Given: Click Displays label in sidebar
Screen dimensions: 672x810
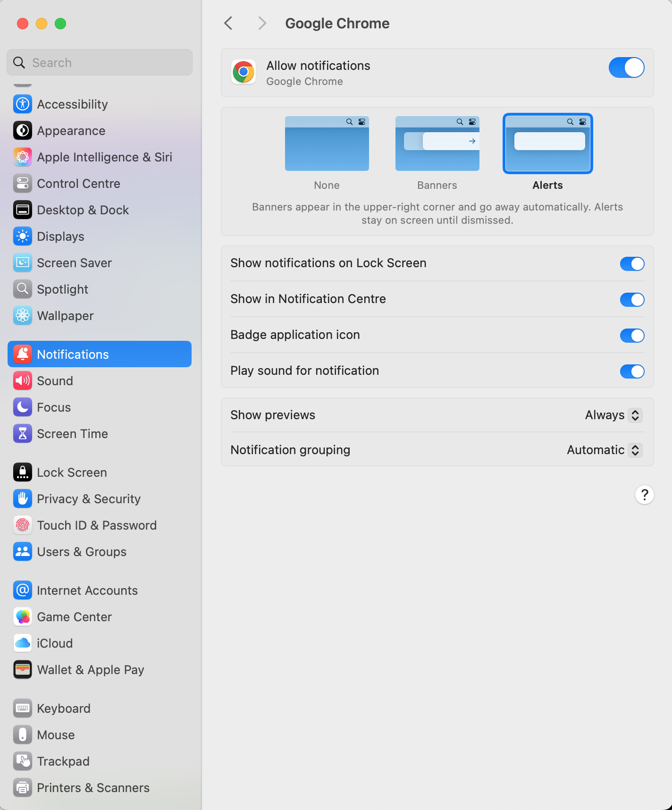Looking at the screenshot, I should pos(60,236).
